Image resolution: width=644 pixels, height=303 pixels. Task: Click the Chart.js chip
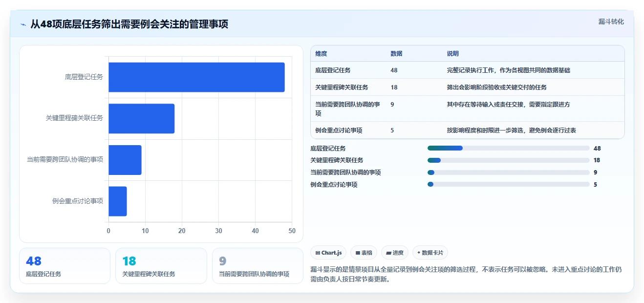pos(328,253)
